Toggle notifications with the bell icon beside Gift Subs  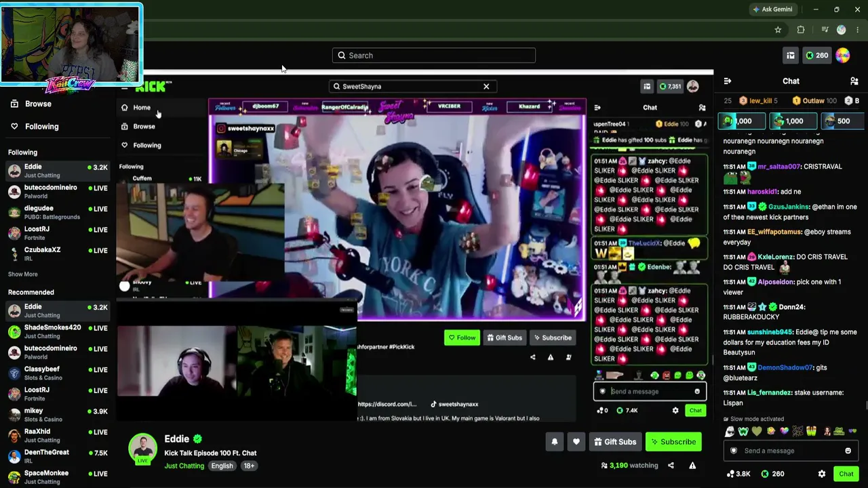click(x=555, y=442)
